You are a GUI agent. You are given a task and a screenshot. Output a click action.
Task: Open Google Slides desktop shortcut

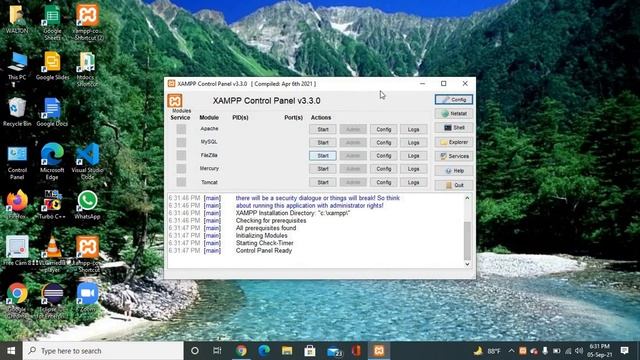(x=52, y=65)
